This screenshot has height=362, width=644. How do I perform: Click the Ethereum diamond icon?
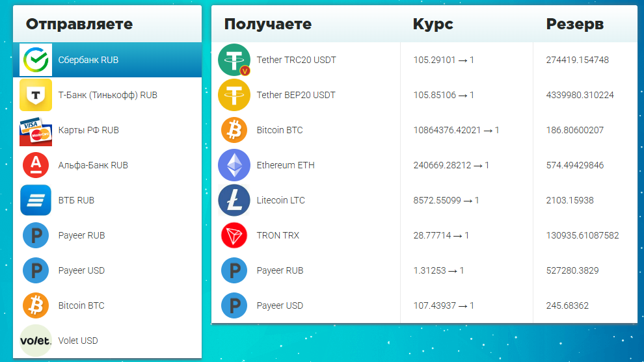coord(234,165)
